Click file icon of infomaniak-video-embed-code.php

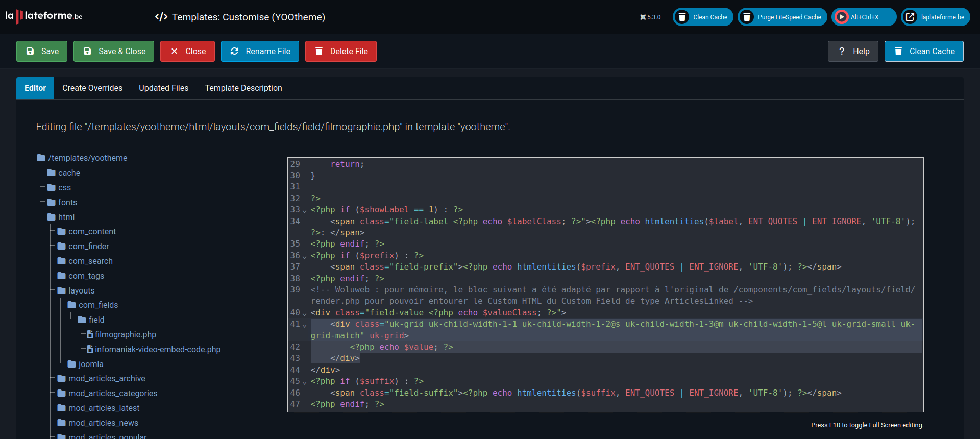[x=90, y=349]
